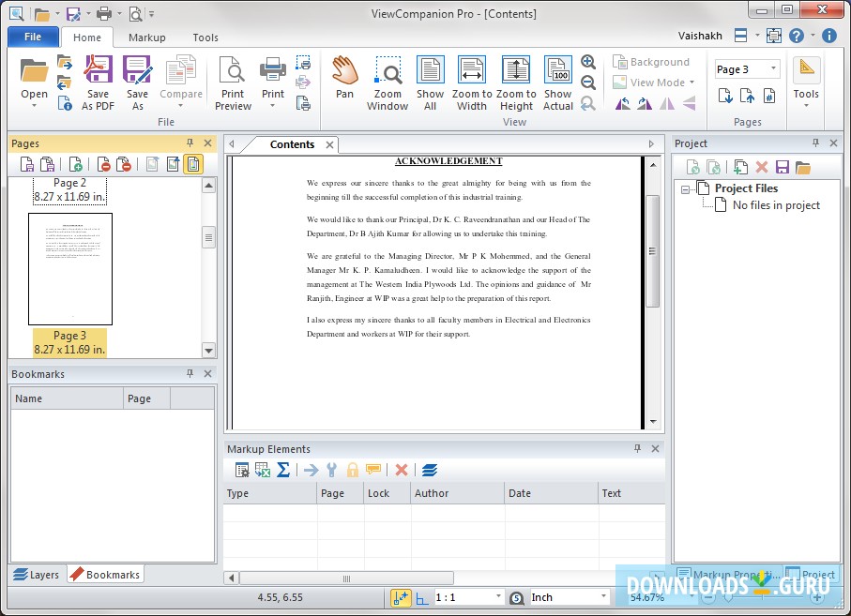Select the Bookmarks bottom tab
Image resolution: width=851 pixels, height=616 pixels.
tap(106, 574)
